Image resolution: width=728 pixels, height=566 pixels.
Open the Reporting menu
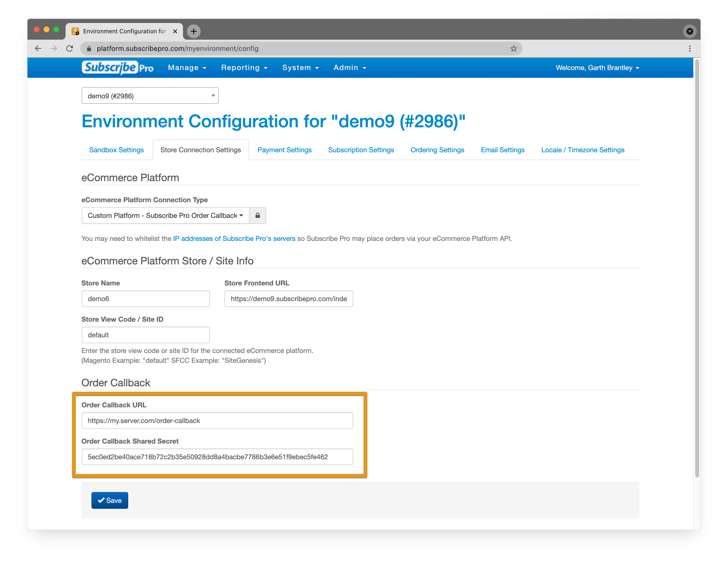point(244,68)
